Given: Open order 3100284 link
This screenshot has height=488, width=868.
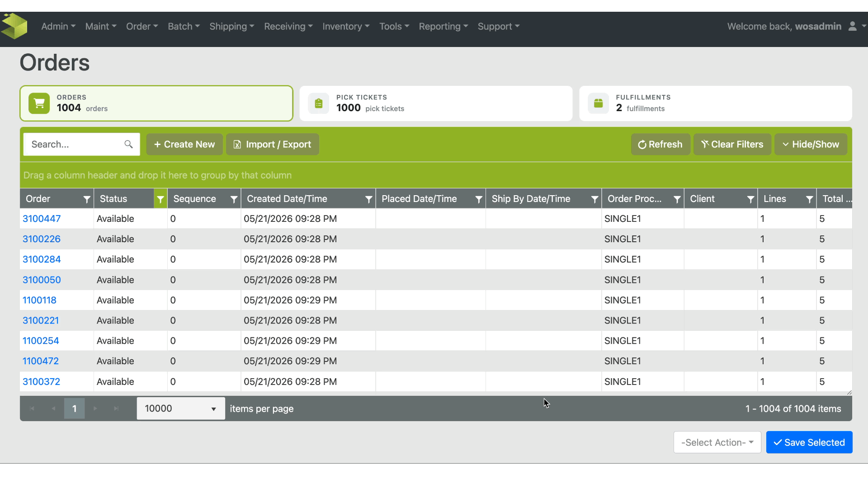Looking at the screenshot, I should click(42, 259).
